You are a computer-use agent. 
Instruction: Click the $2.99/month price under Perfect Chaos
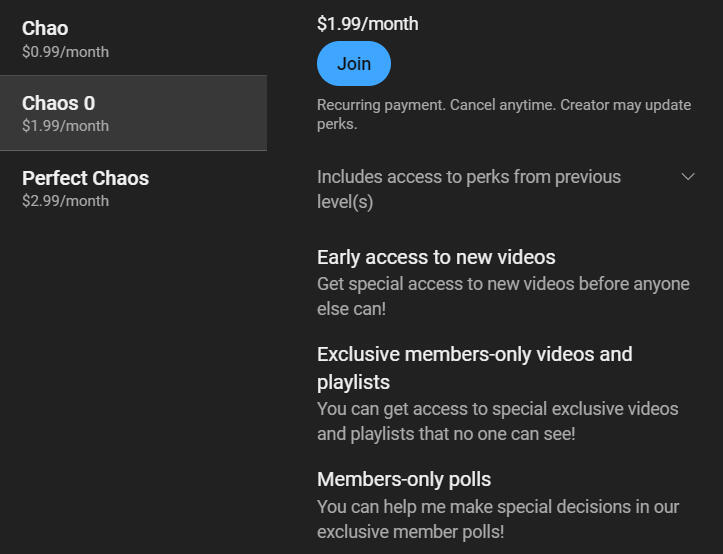pyautogui.click(x=66, y=201)
